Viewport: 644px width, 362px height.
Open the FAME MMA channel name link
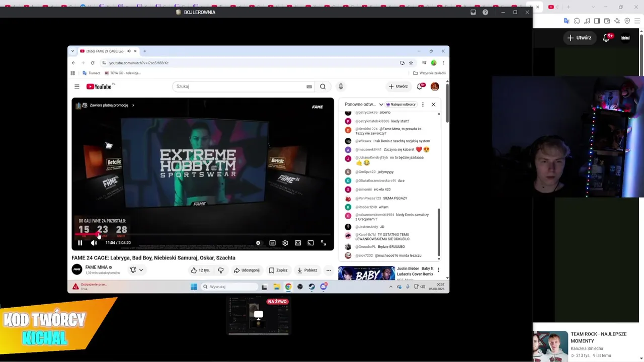(97, 267)
